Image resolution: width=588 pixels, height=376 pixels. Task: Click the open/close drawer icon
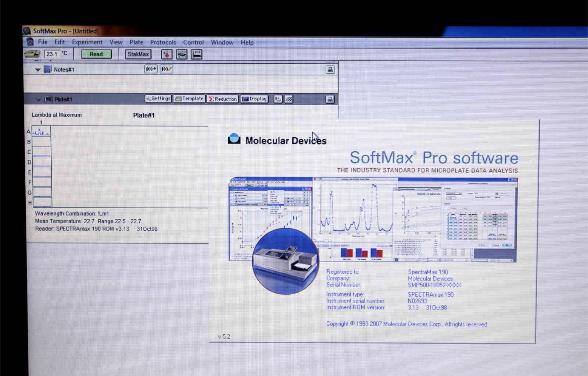197,54
